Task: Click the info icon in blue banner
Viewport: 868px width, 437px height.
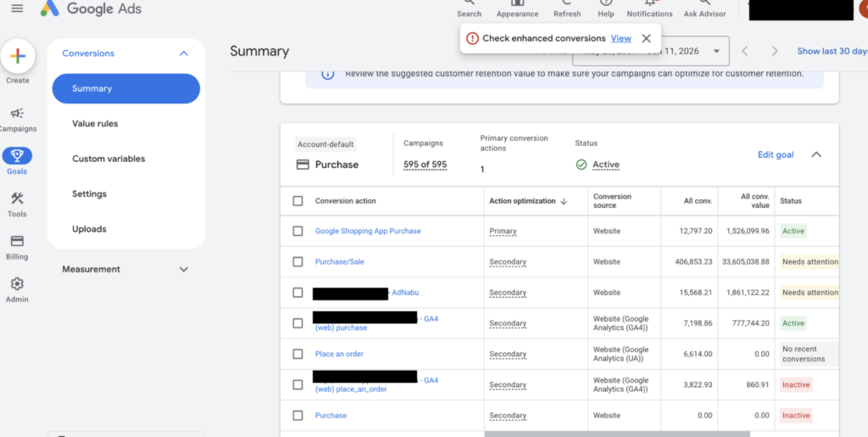Action: pyautogui.click(x=328, y=74)
